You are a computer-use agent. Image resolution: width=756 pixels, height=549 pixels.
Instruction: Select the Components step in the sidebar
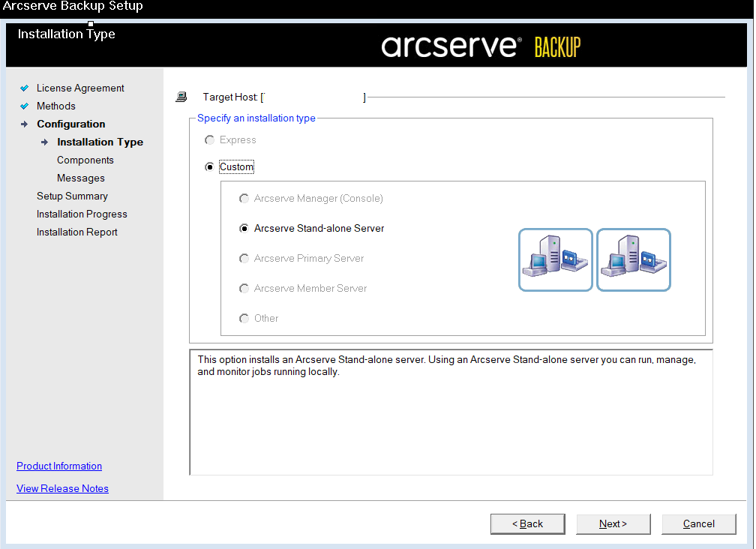coord(85,160)
